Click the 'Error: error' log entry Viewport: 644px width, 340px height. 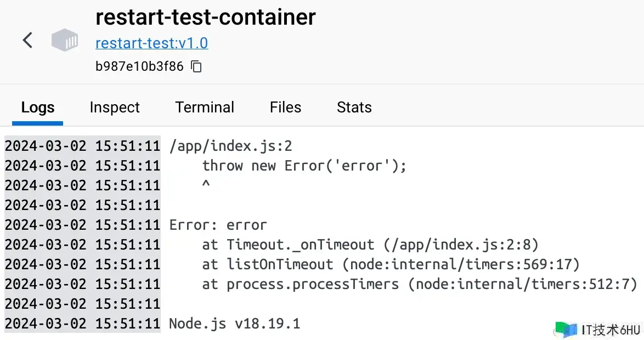coord(218,225)
